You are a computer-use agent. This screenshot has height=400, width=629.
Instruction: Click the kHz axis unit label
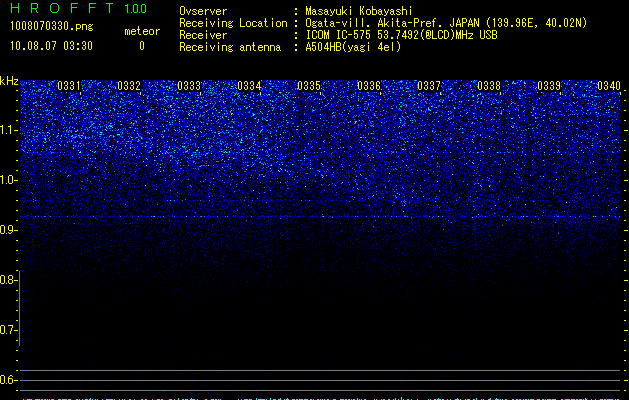9,81
